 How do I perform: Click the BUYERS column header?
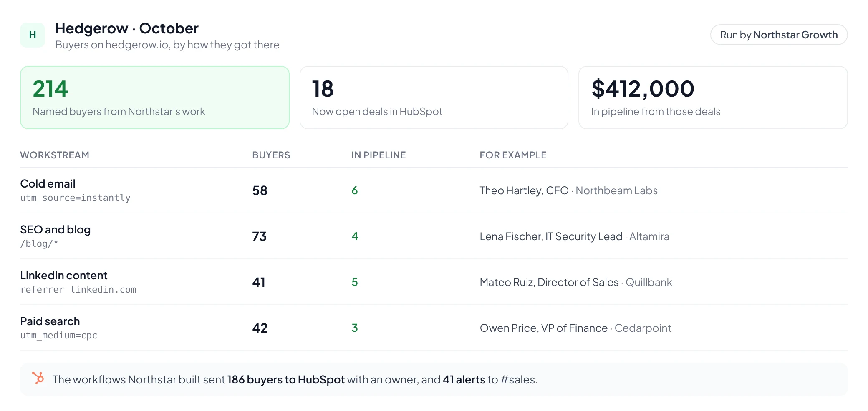click(271, 155)
